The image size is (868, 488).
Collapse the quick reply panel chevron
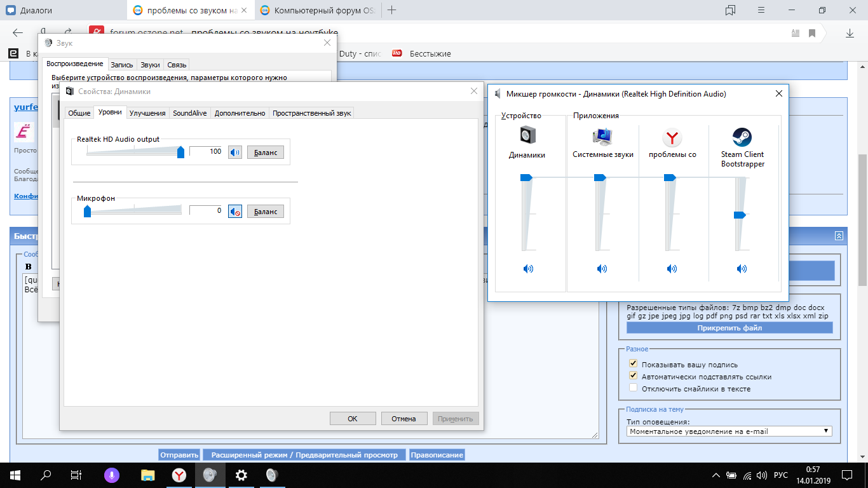point(839,236)
